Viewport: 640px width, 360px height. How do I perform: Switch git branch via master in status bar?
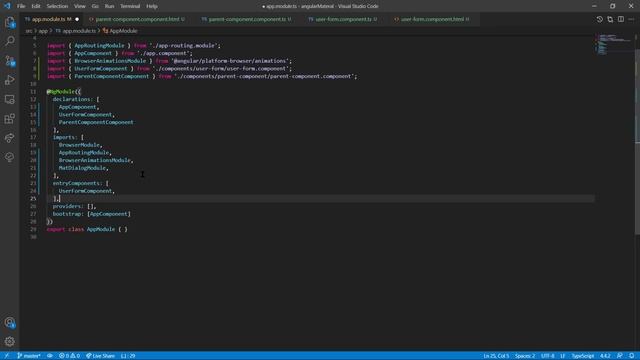29,356
